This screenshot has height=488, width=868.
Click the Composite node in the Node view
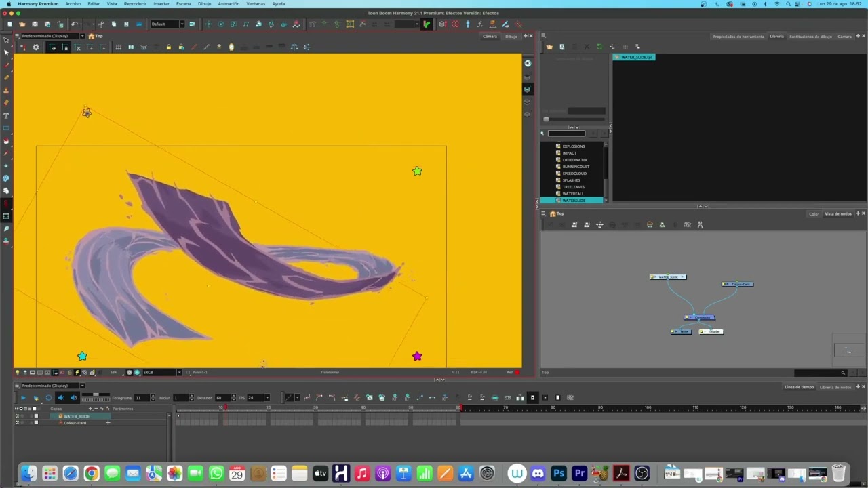700,317
